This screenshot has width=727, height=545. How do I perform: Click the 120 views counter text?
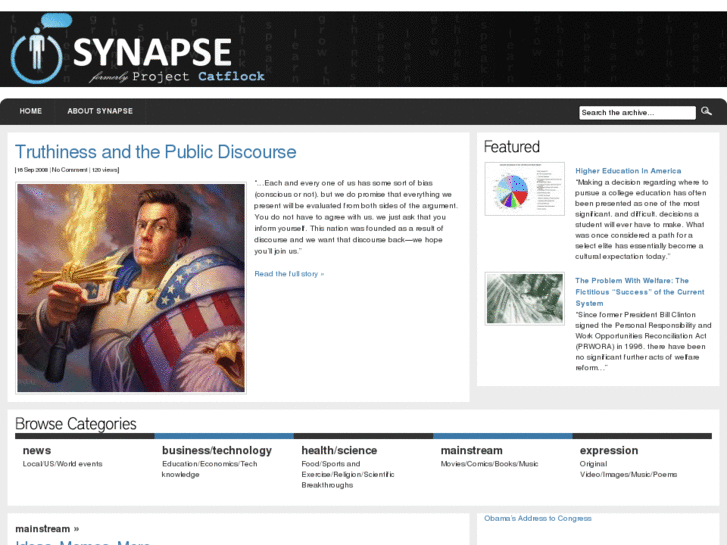(104, 170)
